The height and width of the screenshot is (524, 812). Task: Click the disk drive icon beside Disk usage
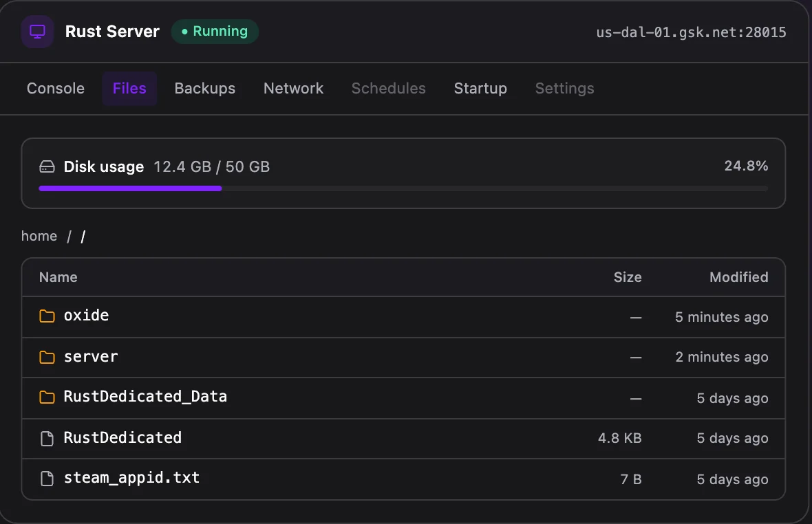click(47, 166)
